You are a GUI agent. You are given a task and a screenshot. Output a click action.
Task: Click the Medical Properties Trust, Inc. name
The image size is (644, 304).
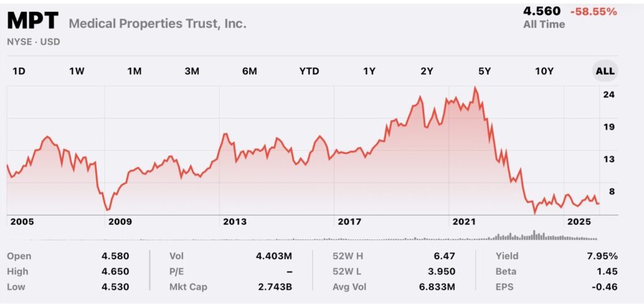coord(157,24)
